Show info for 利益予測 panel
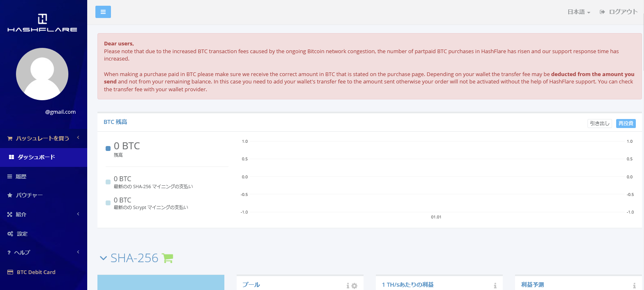 (x=634, y=286)
